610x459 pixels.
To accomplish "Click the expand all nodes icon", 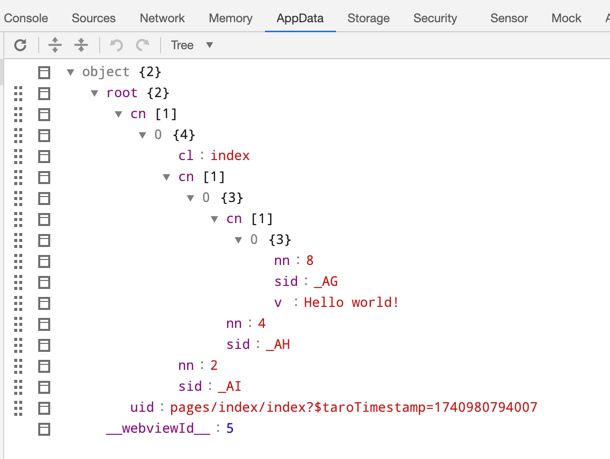I will coord(55,45).
